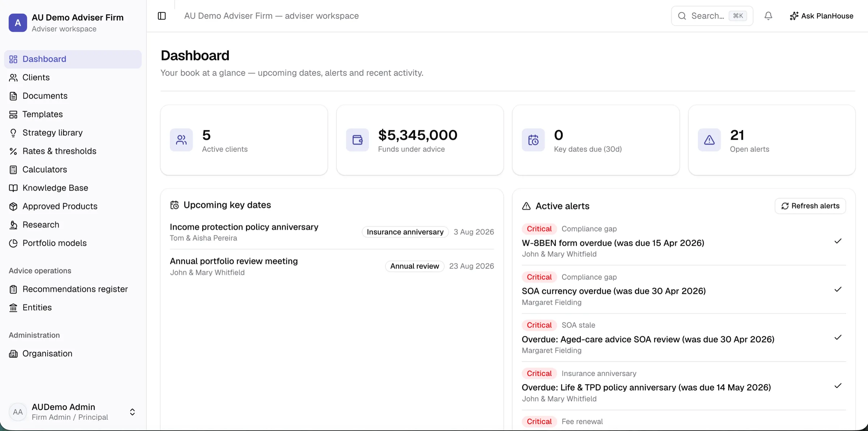This screenshot has height=431, width=868.
Task: Click the Annual review tag
Action: [414, 266]
